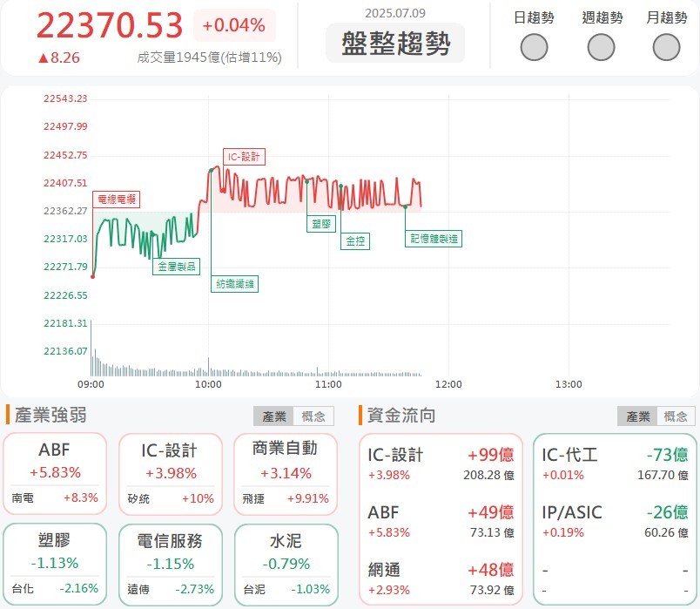Image resolution: width=700 pixels, height=609 pixels.
Task: Open the ABF +5.83% industry card
Action: coord(55,473)
